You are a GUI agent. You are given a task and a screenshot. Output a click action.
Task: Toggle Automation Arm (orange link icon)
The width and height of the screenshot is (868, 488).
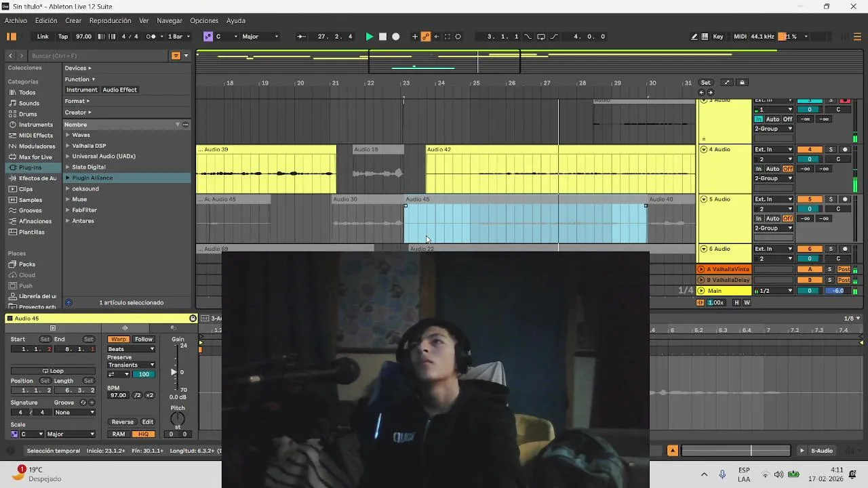coord(426,37)
